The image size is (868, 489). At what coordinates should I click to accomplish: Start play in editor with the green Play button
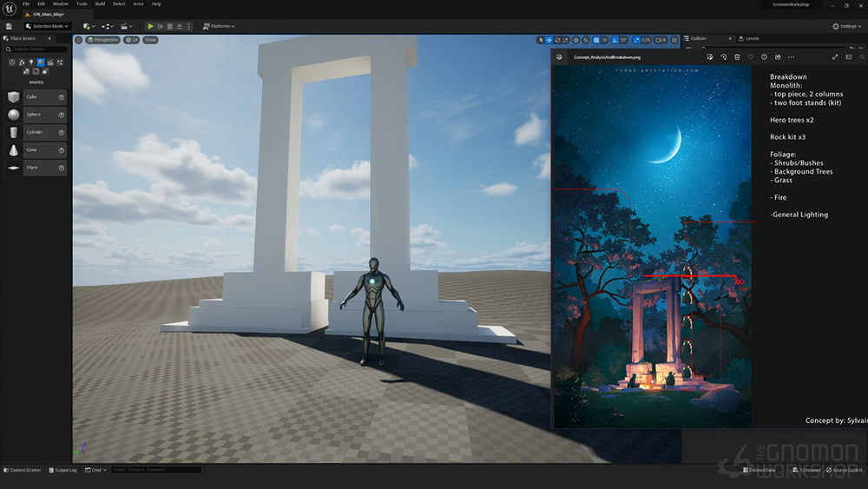click(150, 26)
